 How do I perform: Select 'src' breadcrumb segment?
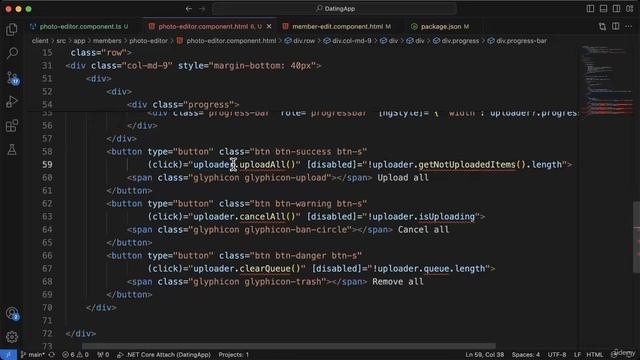61,41
